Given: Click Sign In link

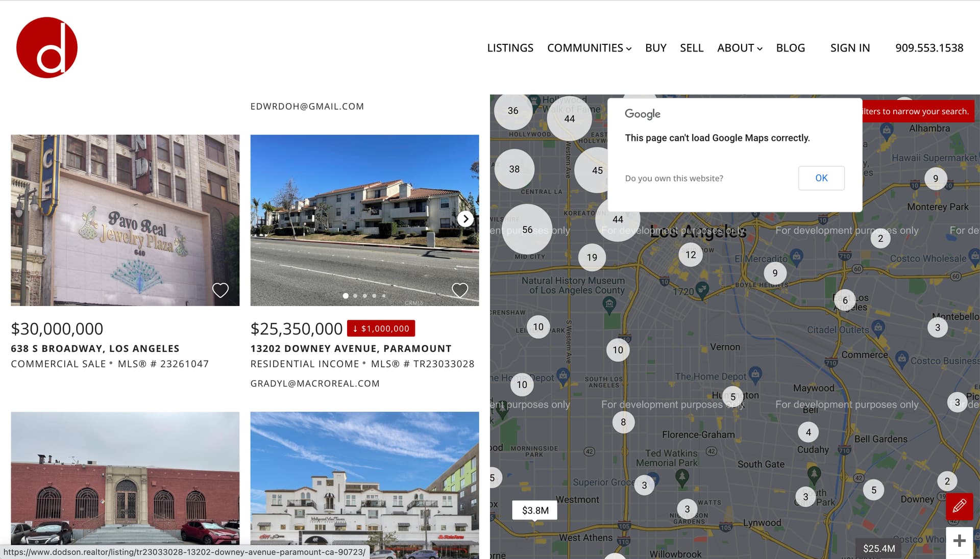Looking at the screenshot, I should pyautogui.click(x=850, y=48).
